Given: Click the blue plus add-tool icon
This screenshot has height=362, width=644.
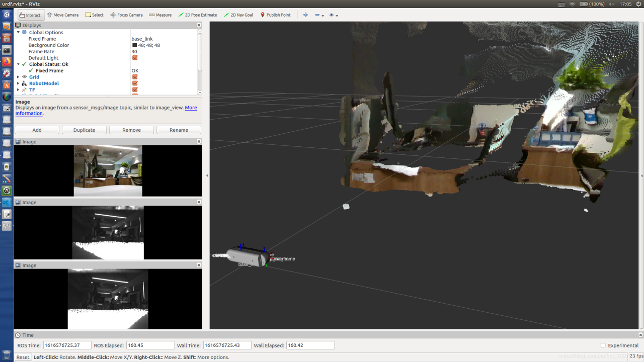Looking at the screenshot, I should coord(305,15).
